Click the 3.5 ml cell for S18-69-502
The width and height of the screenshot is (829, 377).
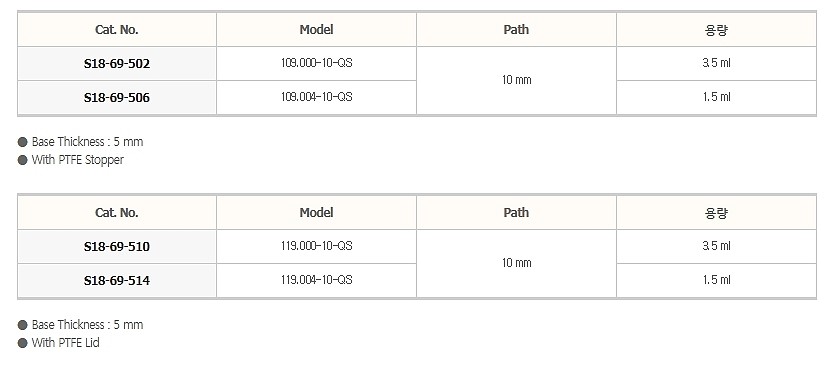click(x=716, y=63)
